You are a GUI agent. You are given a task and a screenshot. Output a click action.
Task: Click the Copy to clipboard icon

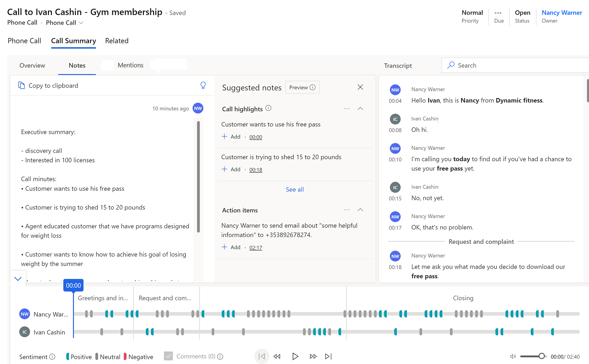point(21,85)
